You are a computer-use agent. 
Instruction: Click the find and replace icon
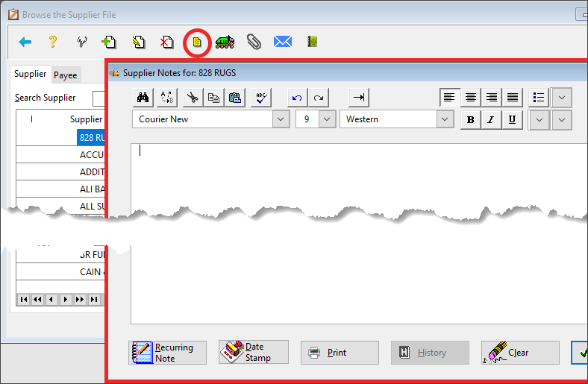(167, 98)
